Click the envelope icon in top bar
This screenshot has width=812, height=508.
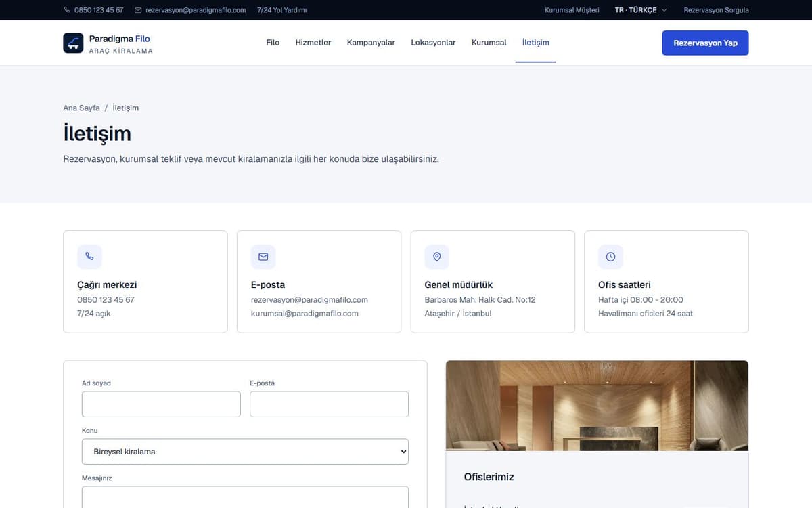click(138, 10)
